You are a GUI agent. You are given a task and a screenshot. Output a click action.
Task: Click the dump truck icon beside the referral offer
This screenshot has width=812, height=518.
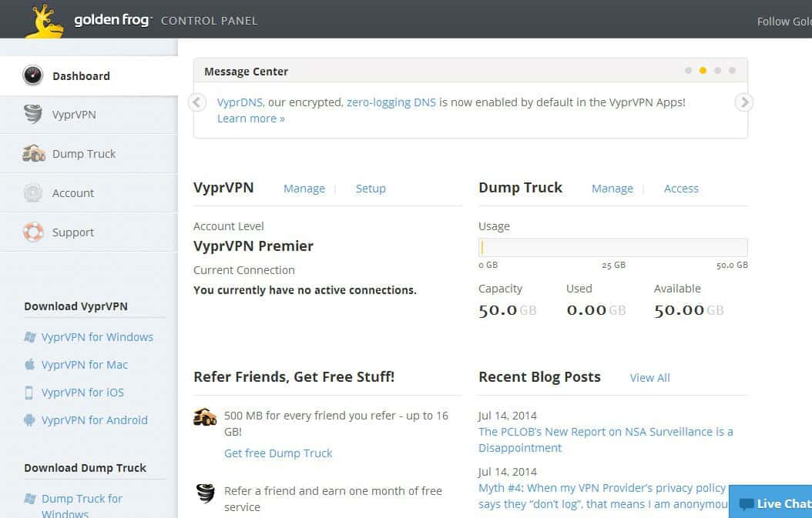tap(205, 416)
